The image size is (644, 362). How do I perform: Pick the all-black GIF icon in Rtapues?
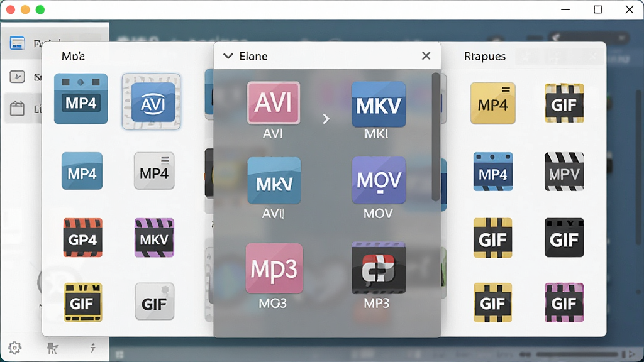point(564,238)
